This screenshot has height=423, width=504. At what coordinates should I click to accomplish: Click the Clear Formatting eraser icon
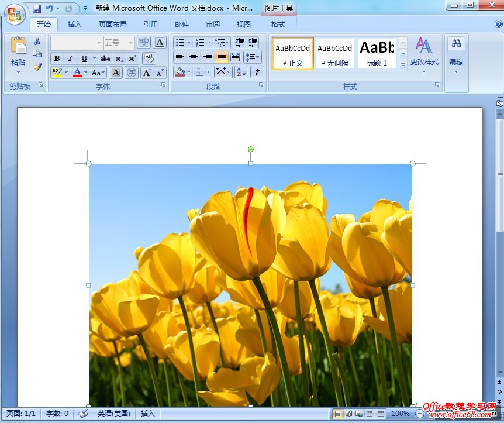pos(149,58)
